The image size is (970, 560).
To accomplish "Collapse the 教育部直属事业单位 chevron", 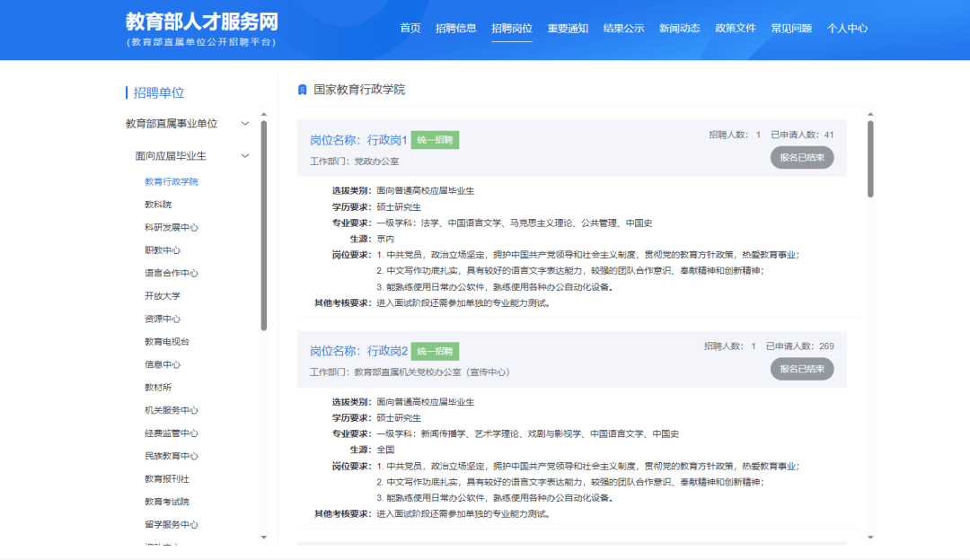I will [x=245, y=124].
